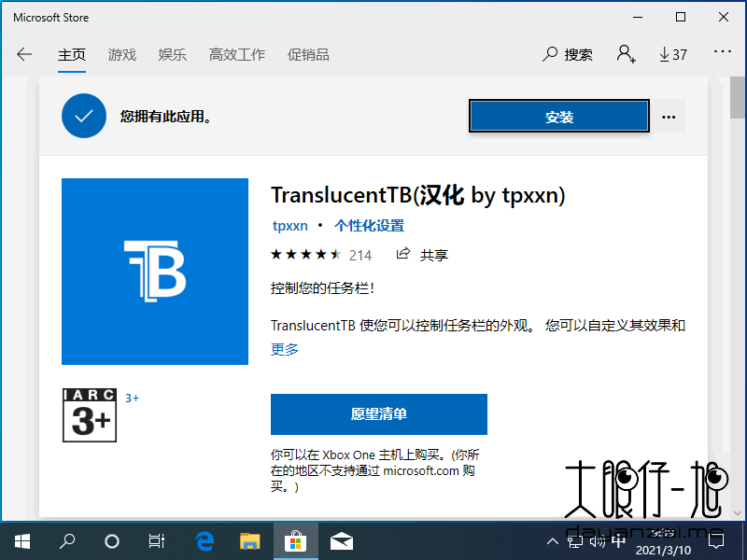Open the volume tray icon
The image size is (747, 560).
point(597,541)
